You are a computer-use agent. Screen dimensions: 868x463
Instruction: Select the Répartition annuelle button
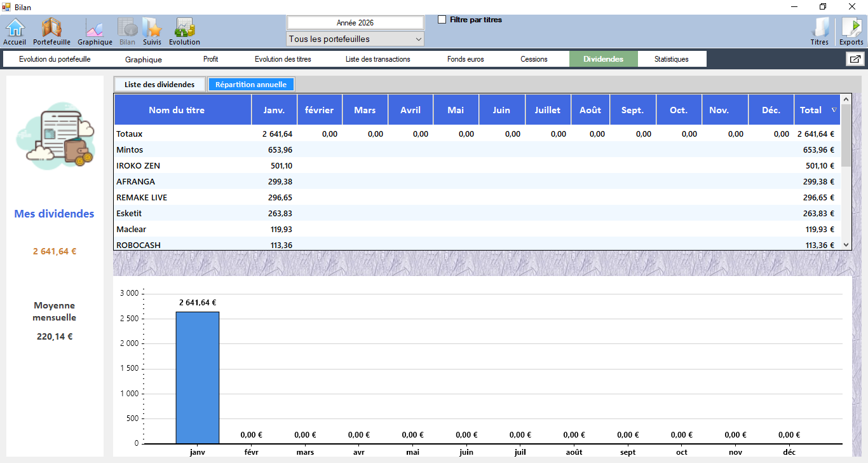tap(251, 85)
